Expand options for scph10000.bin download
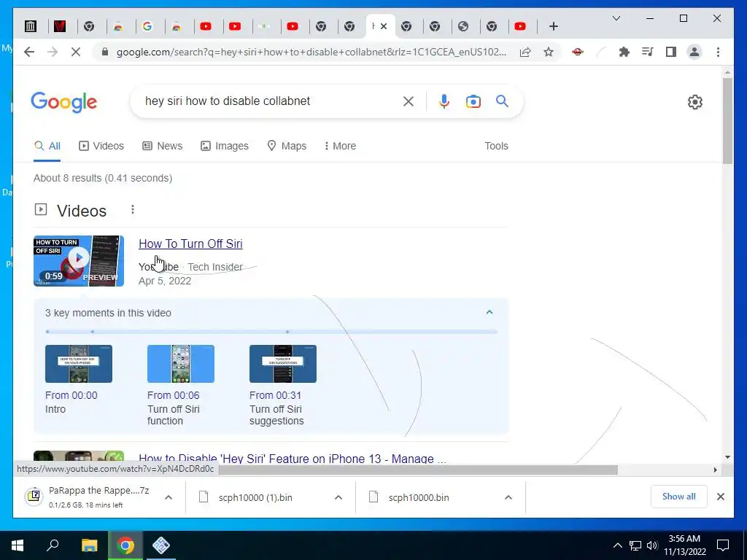 508,497
